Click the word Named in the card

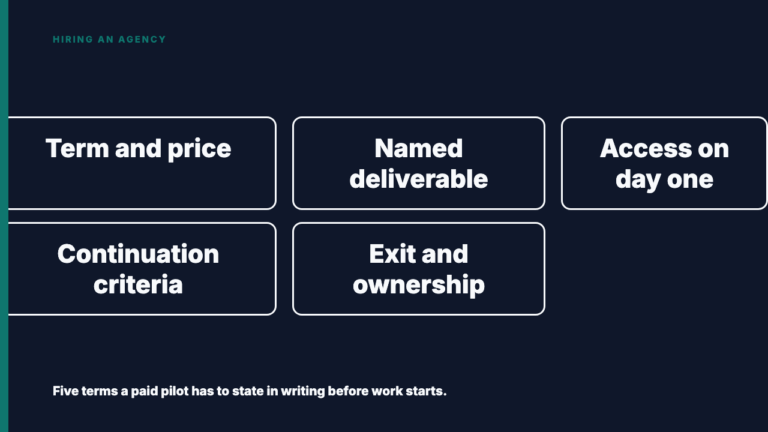(x=419, y=148)
